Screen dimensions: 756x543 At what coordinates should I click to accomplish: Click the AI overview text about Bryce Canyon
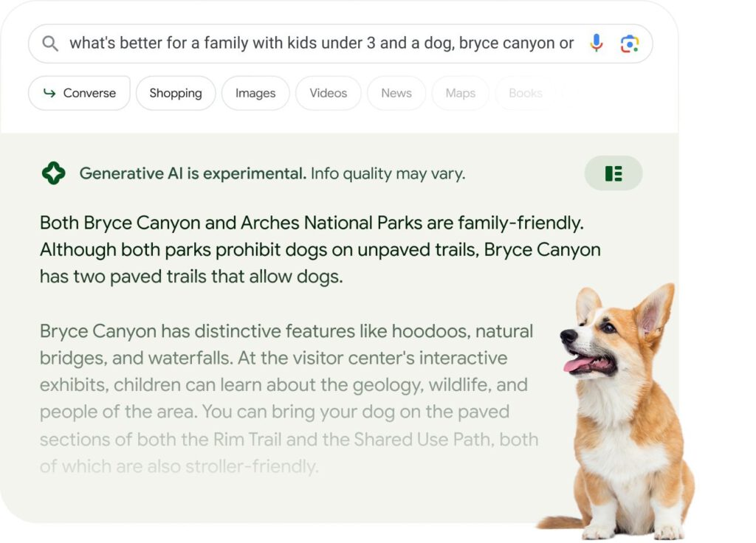(x=317, y=249)
